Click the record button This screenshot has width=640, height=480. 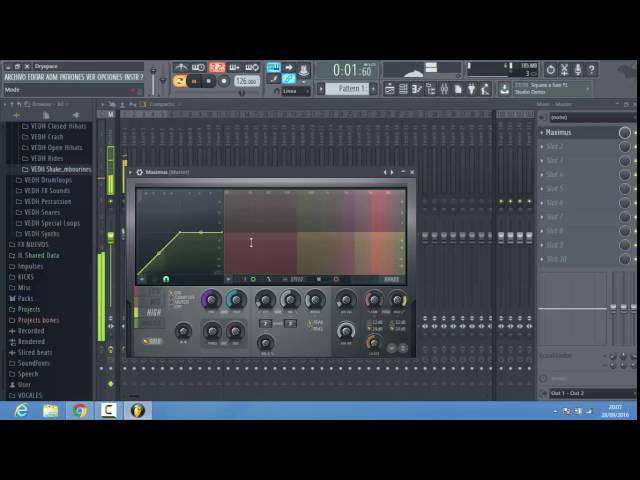tap(224, 81)
